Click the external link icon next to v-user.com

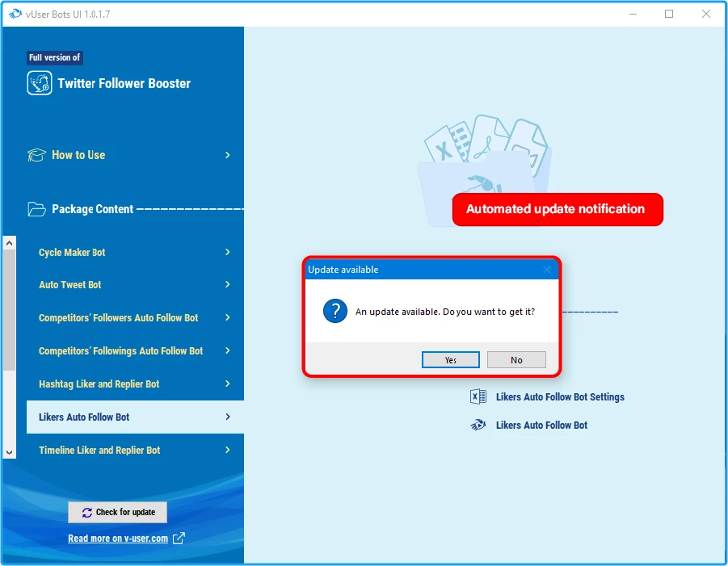(179, 539)
